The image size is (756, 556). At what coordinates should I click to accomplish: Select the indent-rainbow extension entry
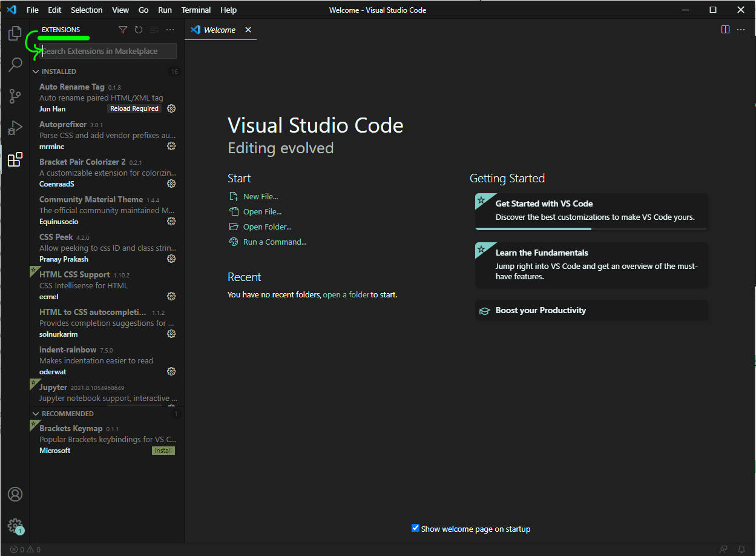click(x=107, y=360)
